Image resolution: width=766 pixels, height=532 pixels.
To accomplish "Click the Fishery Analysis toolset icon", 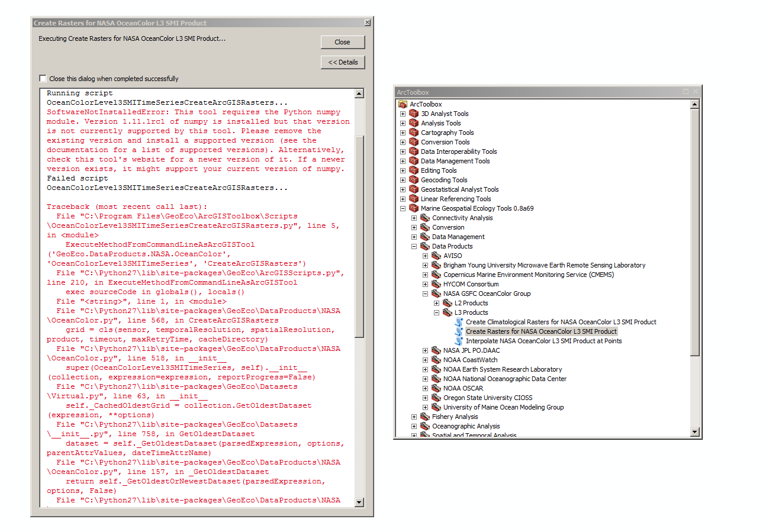I will [425, 417].
